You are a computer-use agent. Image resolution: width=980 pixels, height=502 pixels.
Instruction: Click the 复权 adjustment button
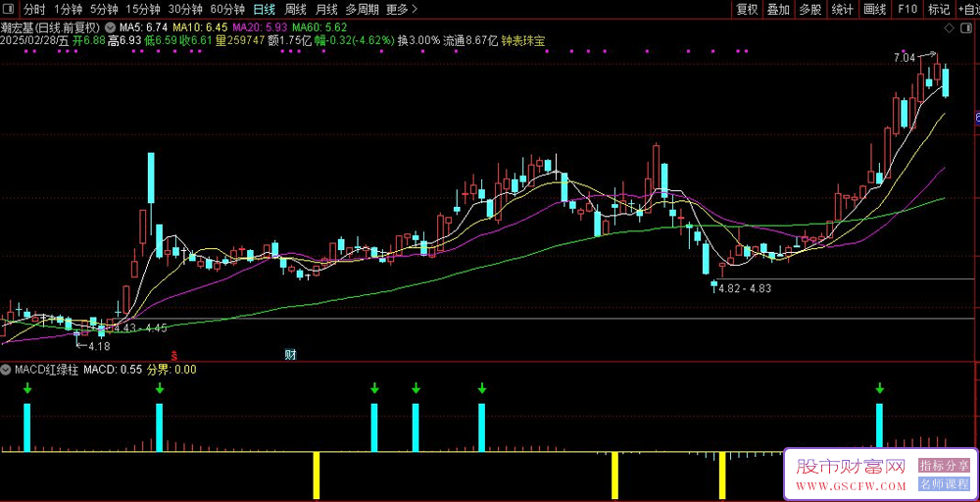click(747, 10)
